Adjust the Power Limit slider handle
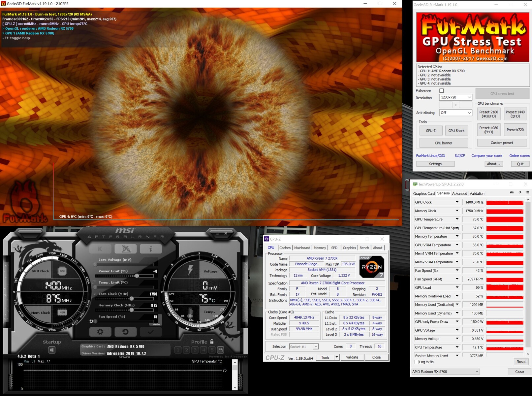Image resolution: width=532 pixels, height=396 pixels. point(137,276)
